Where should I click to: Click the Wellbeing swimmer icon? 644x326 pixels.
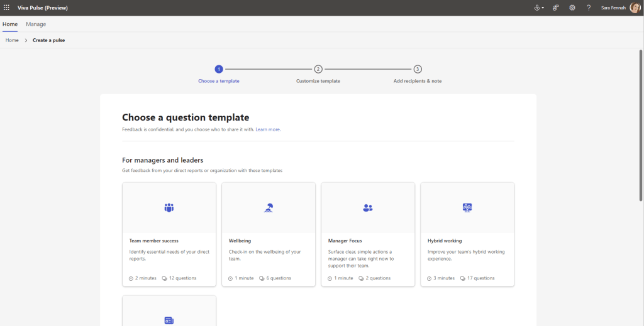[269, 208]
